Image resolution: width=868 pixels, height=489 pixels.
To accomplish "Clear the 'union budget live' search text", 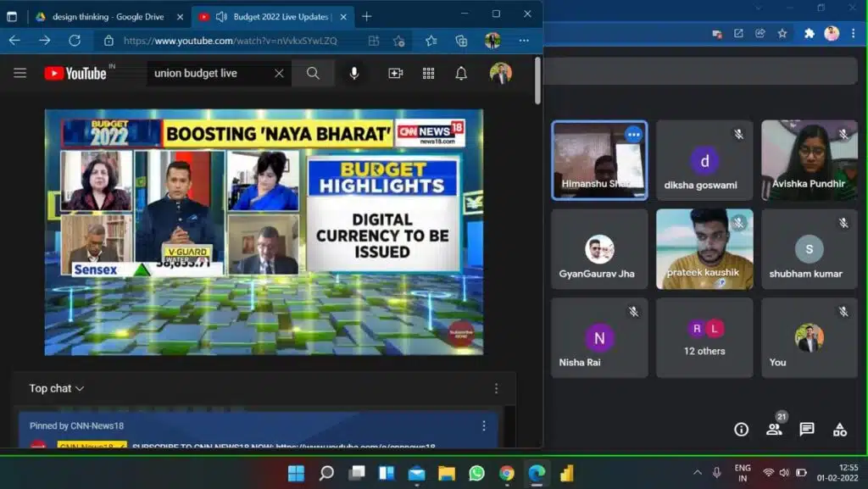I will point(279,74).
